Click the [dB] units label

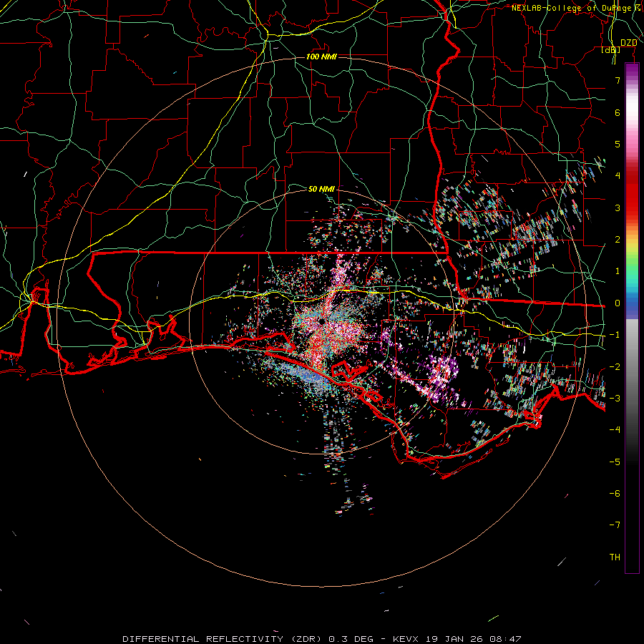611,49
